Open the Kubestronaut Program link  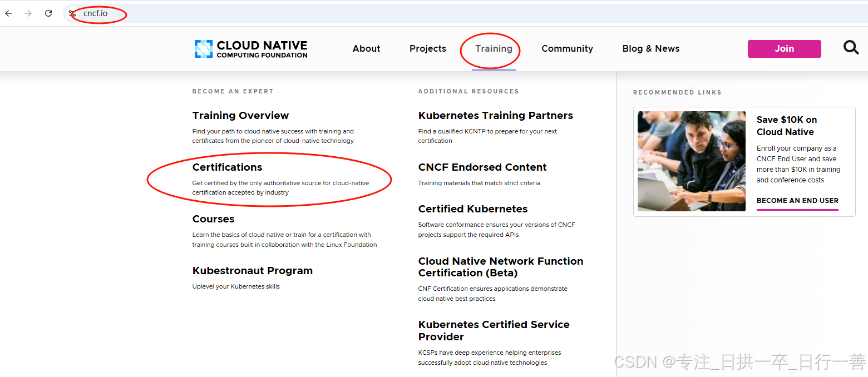pos(253,270)
